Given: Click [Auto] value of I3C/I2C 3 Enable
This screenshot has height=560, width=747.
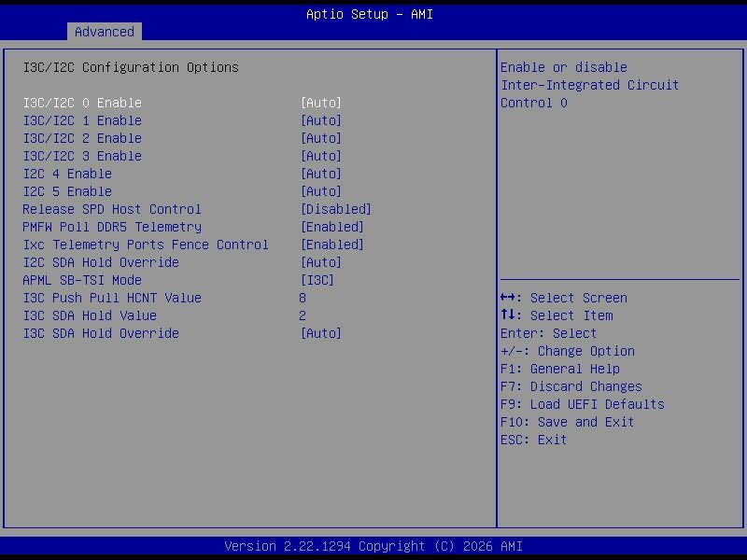Looking at the screenshot, I should tap(321, 156).
